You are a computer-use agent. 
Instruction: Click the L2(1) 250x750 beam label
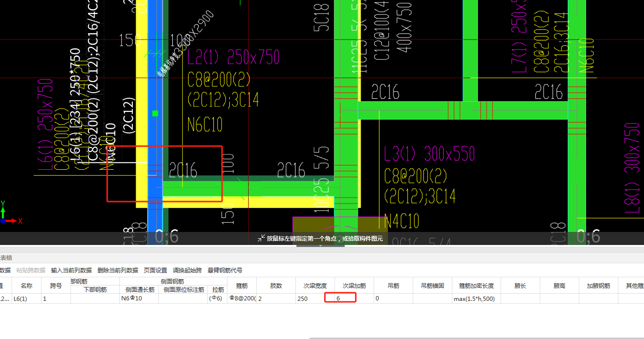tap(234, 58)
